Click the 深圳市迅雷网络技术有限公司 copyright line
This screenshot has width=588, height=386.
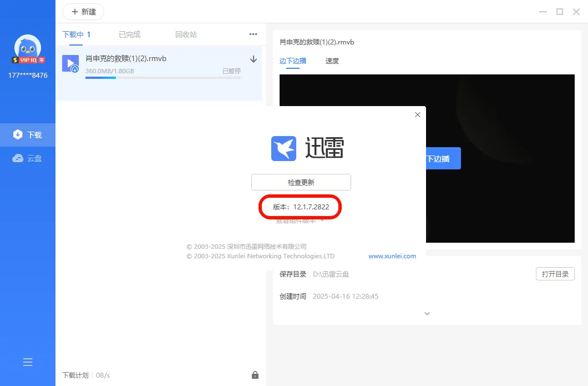point(247,247)
